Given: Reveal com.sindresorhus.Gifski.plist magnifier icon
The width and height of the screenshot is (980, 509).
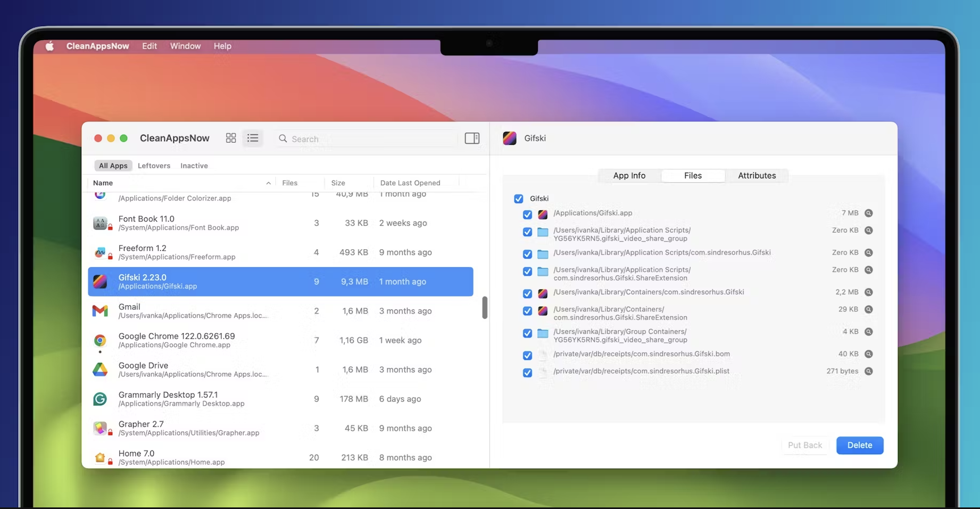Looking at the screenshot, I should click(x=869, y=371).
